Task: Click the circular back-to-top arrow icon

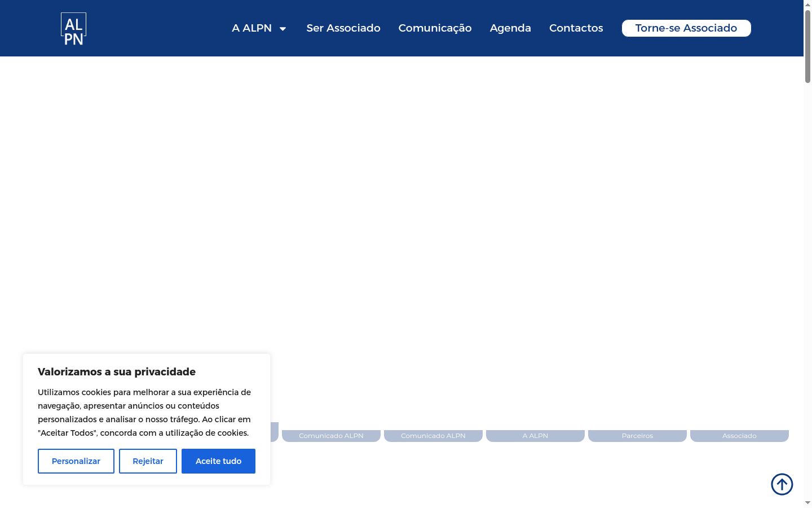Action: pyautogui.click(x=782, y=484)
